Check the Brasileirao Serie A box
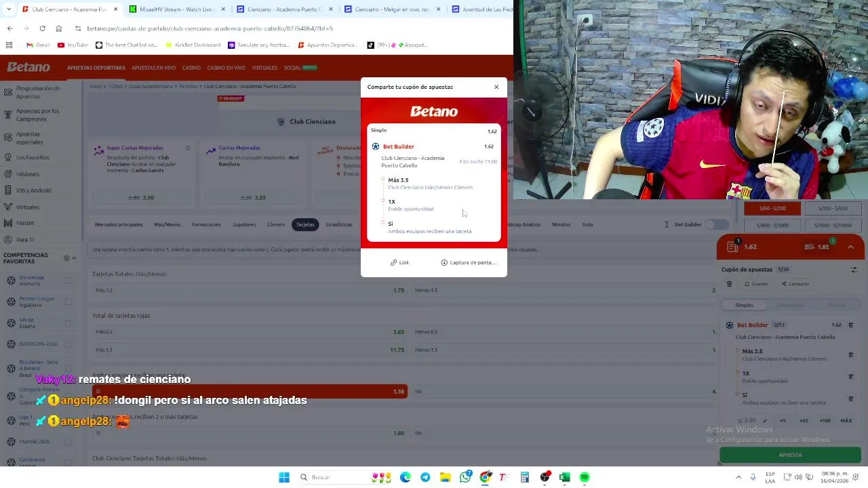Image resolution: width=868 pixels, height=488 pixels. 68,369
